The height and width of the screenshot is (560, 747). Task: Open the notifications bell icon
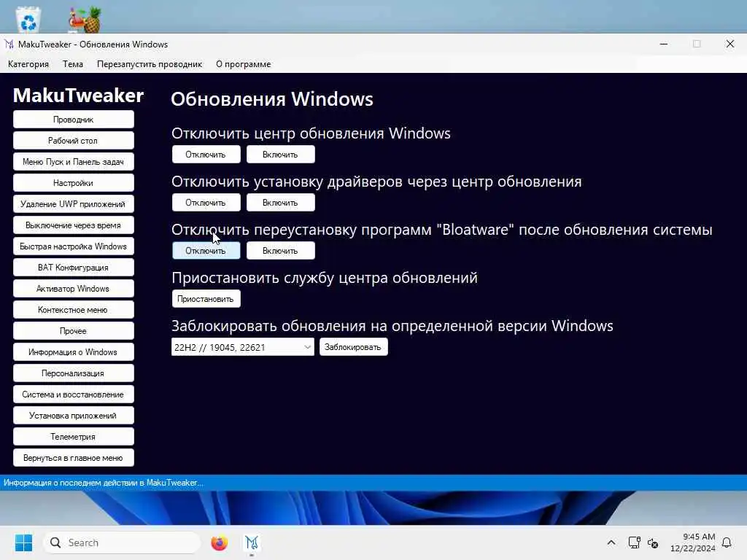pos(727,542)
